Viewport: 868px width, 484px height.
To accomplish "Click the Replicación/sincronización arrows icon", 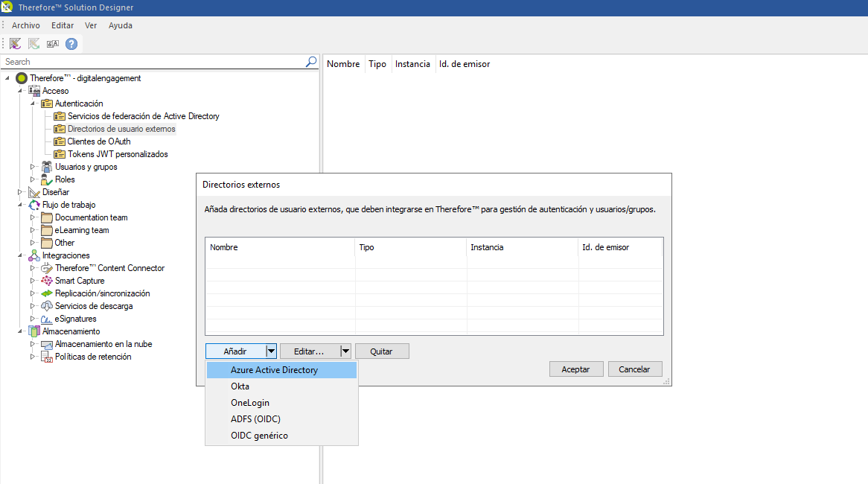I will pyautogui.click(x=47, y=293).
